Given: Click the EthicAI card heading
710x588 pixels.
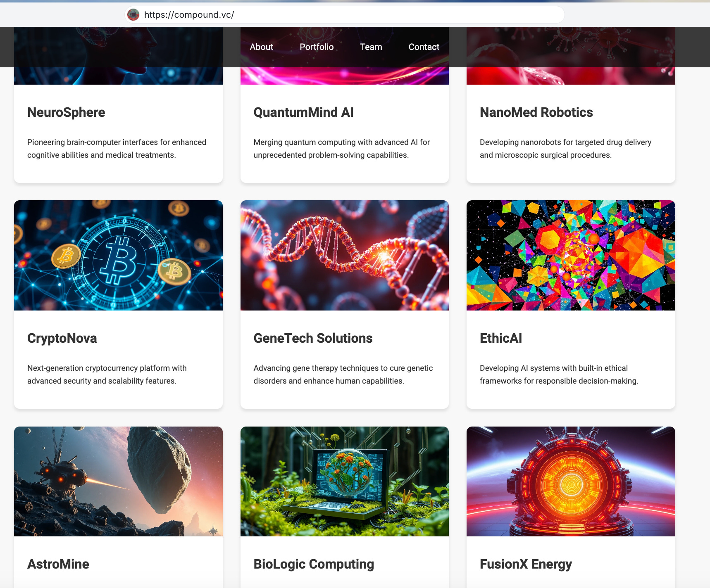Looking at the screenshot, I should [x=501, y=338].
